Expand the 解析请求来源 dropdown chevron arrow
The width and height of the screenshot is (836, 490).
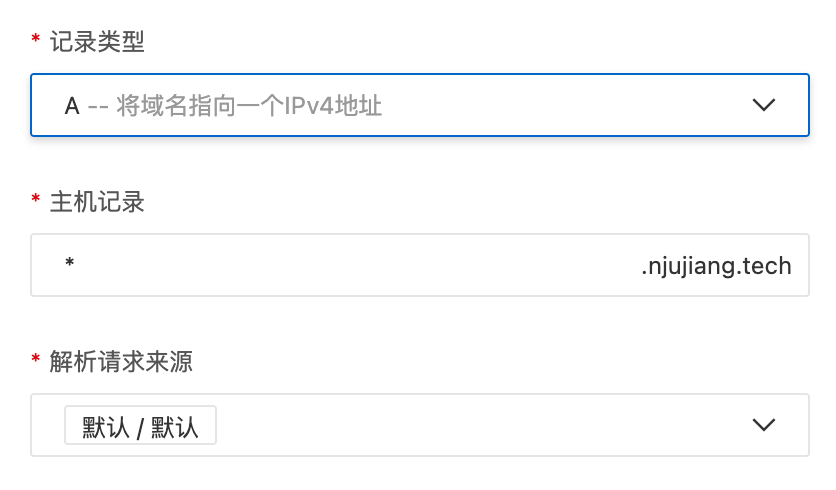(x=763, y=425)
